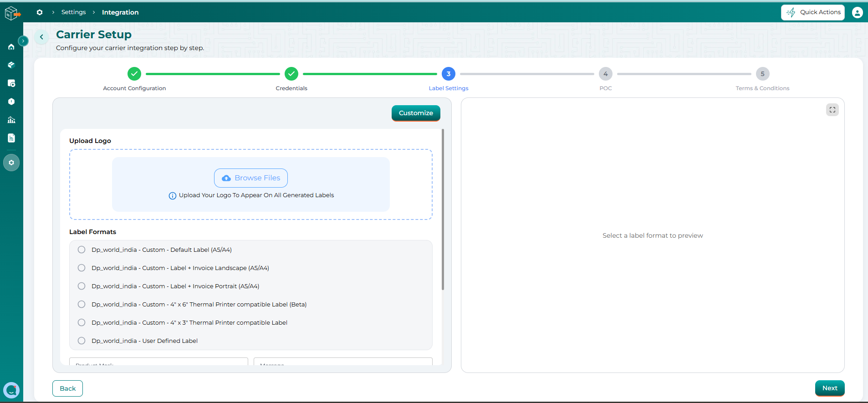Open the Home sidebar icon
The width and height of the screenshot is (868, 403).
(x=11, y=47)
